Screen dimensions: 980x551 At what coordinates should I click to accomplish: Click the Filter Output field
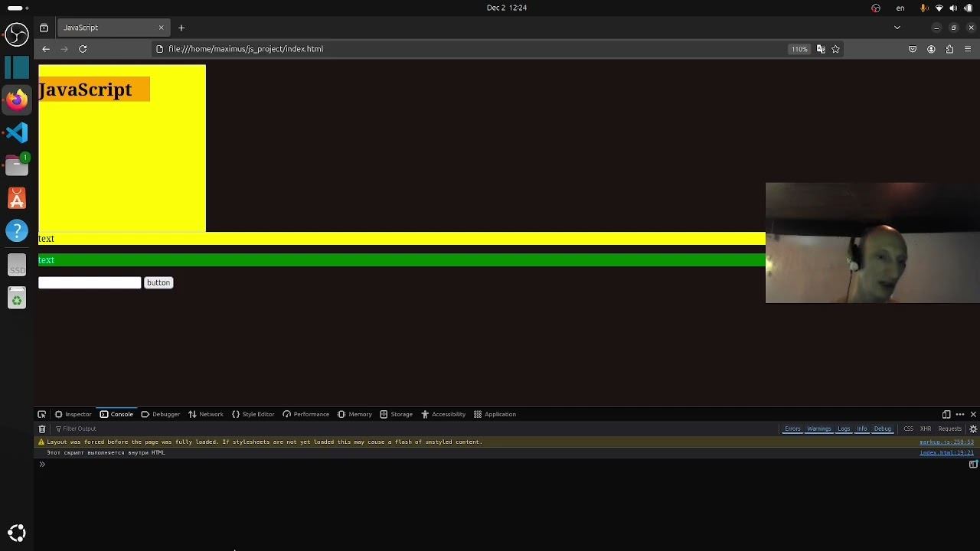pyautogui.click(x=413, y=429)
